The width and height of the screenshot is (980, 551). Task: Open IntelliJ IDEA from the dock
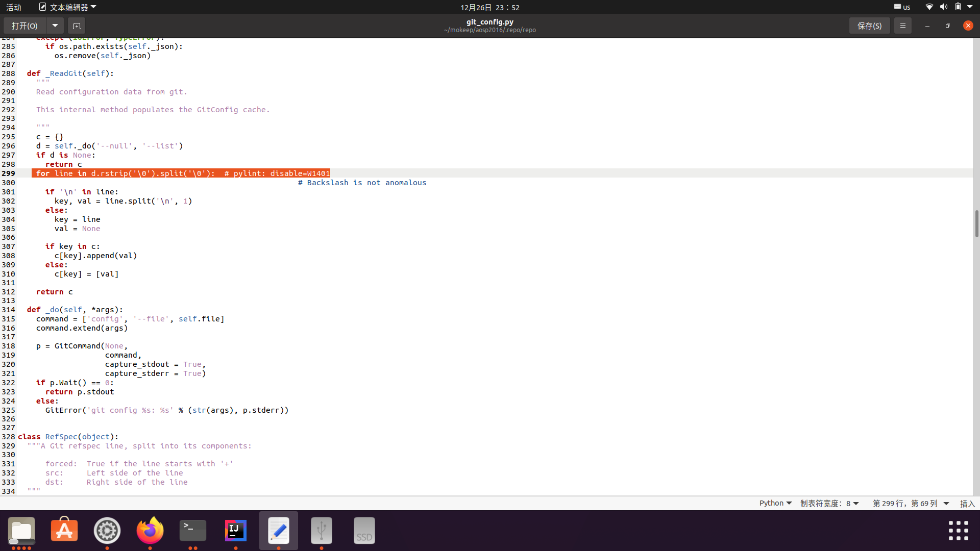235,530
